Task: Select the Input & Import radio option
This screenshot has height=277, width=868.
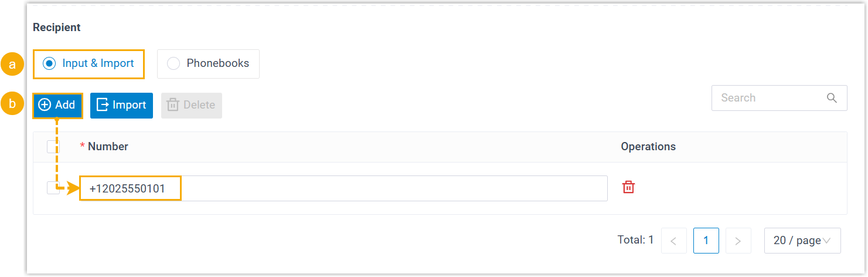Action: click(x=50, y=63)
